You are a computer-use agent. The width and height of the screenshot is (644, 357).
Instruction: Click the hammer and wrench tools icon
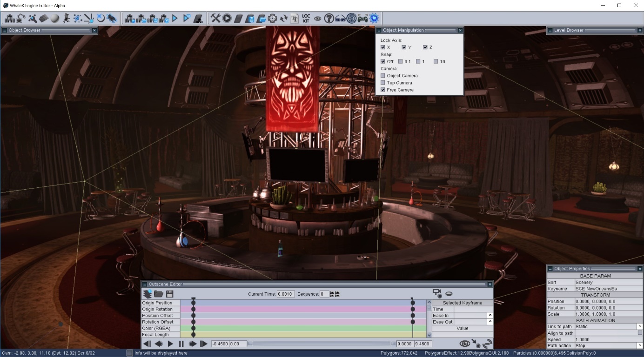215,18
